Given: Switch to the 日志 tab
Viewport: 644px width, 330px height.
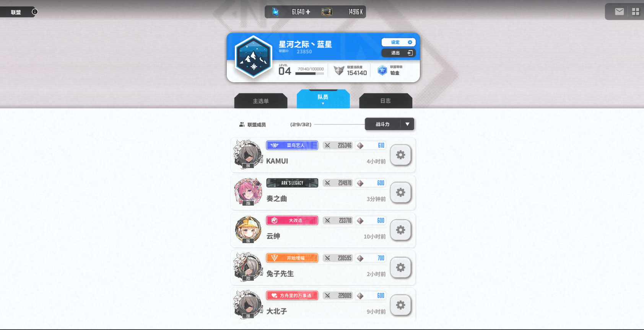Looking at the screenshot, I should (385, 101).
